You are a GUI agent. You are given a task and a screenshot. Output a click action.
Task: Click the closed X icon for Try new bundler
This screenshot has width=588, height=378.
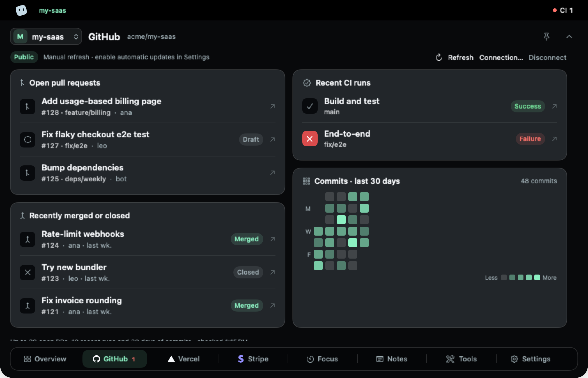tap(27, 272)
